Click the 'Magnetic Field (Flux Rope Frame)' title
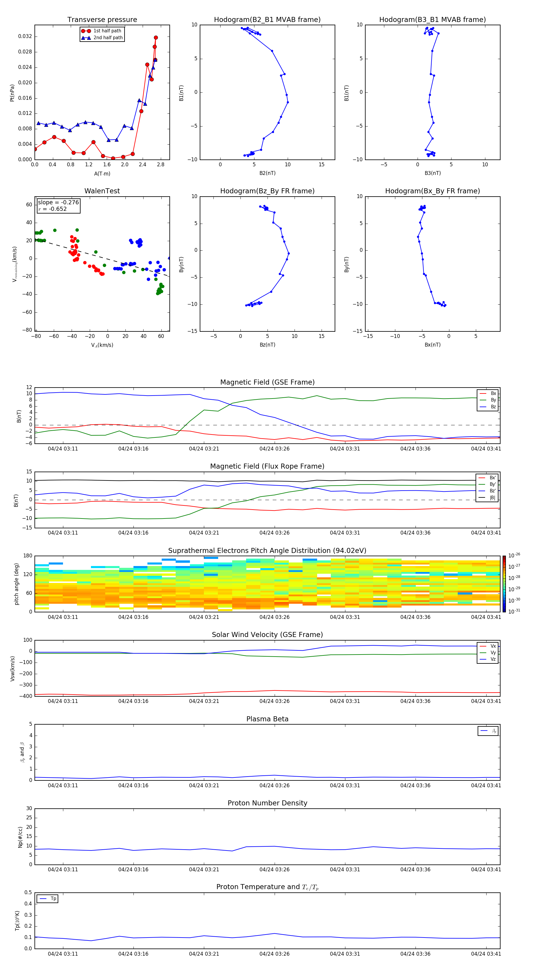The height and width of the screenshot is (980, 535). (x=267, y=467)
